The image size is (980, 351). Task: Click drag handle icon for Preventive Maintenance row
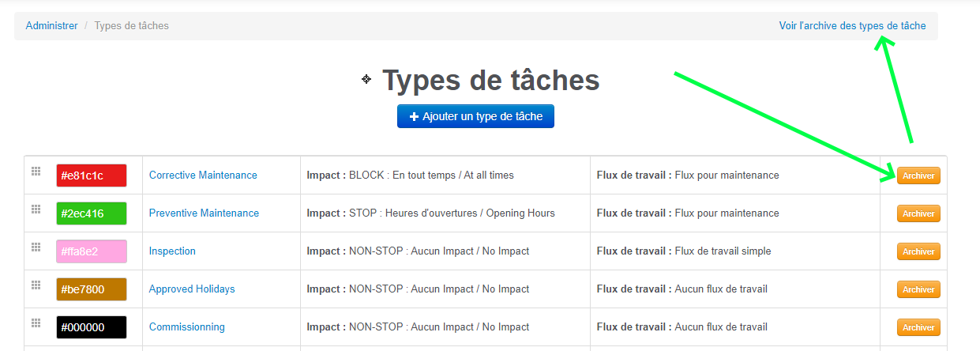click(36, 209)
